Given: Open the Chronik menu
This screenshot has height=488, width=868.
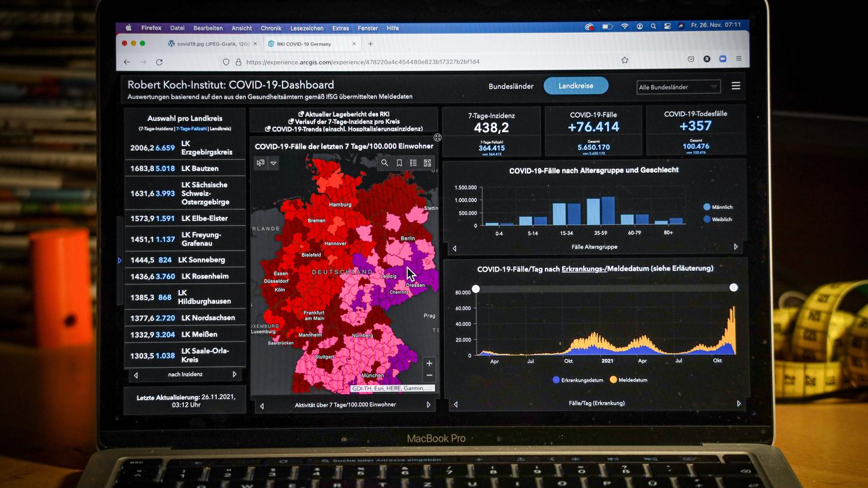Looking at the screenshot, I should pyautogui.click(x=271, y=28).
